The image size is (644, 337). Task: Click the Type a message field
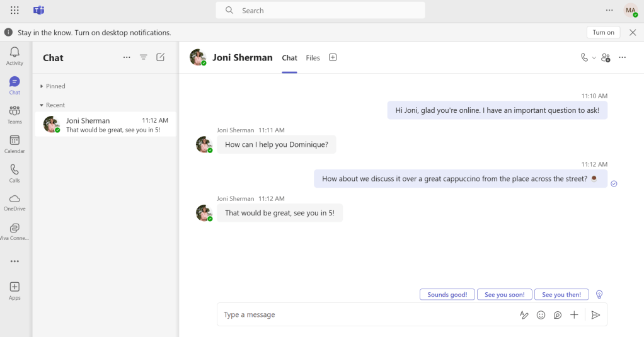(x=365, y=315)
